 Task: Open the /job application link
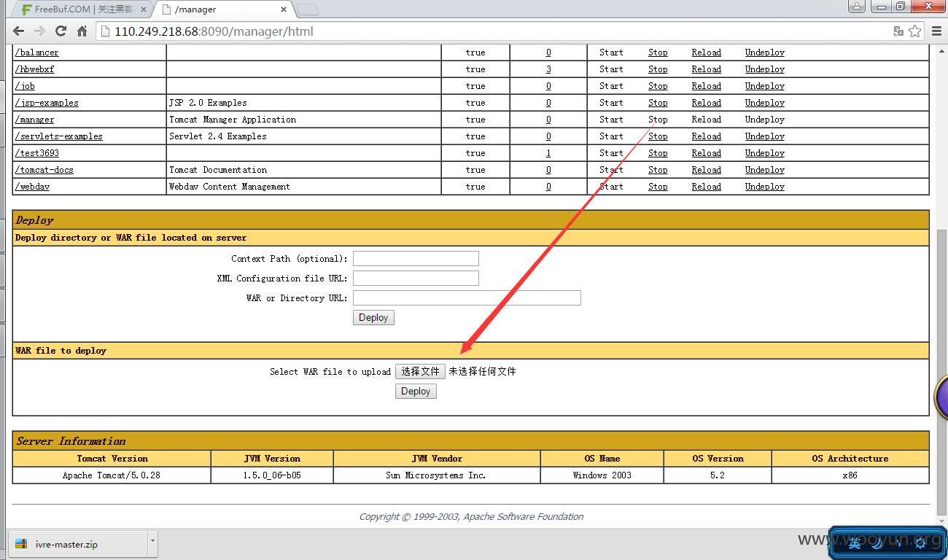(x=26, y=86)
